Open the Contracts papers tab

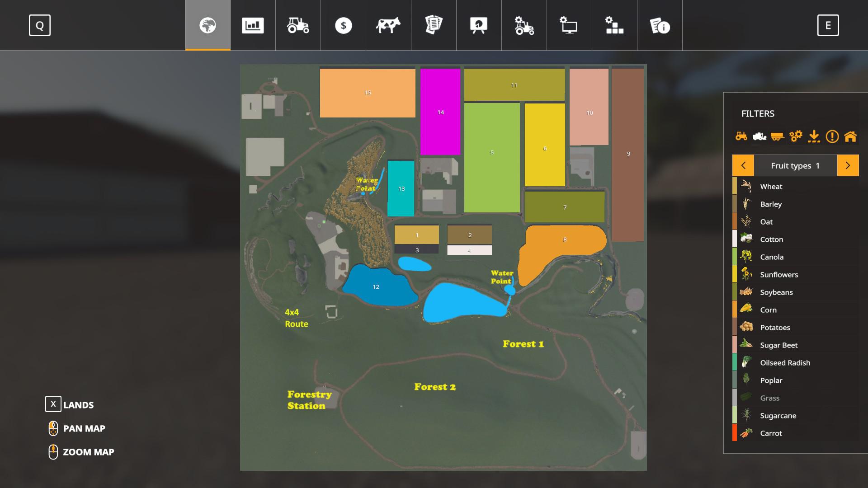pyautogui.click(x=434, y=25)
